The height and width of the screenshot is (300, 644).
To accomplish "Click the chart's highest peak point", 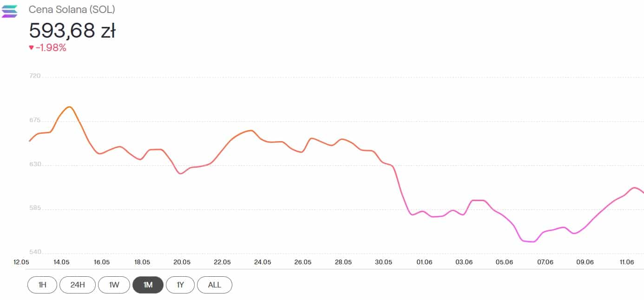I will pos(69,107).
